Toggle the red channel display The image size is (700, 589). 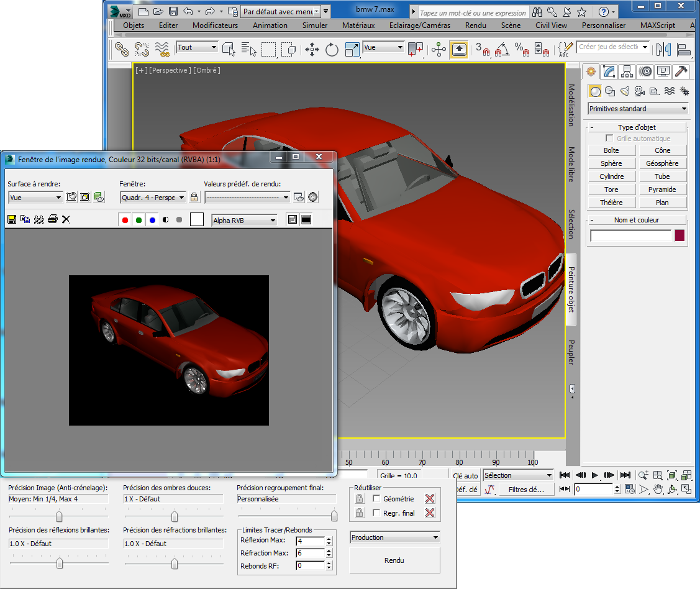pos(125,220)
